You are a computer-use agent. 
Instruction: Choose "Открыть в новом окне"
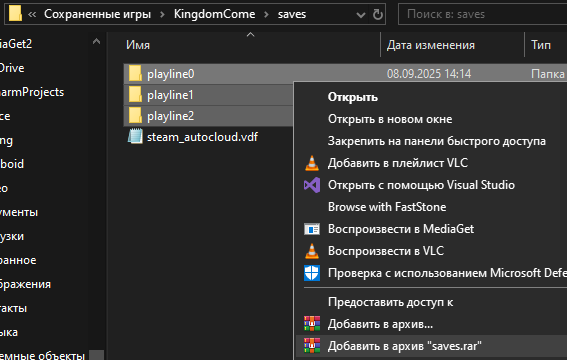(x=390, y=119)
